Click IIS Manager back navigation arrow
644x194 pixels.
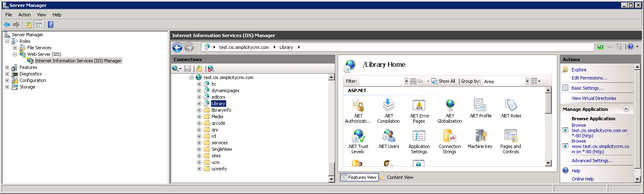point(177,48)
